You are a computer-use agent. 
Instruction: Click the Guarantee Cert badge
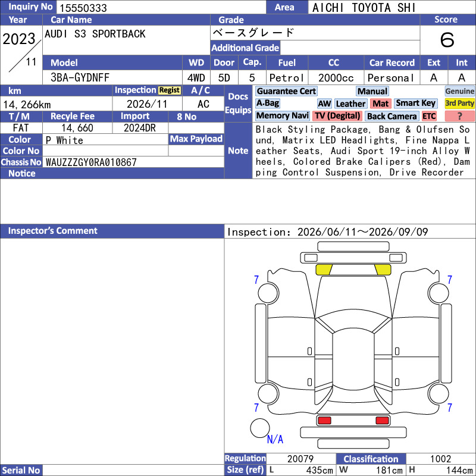pos(286,91)
